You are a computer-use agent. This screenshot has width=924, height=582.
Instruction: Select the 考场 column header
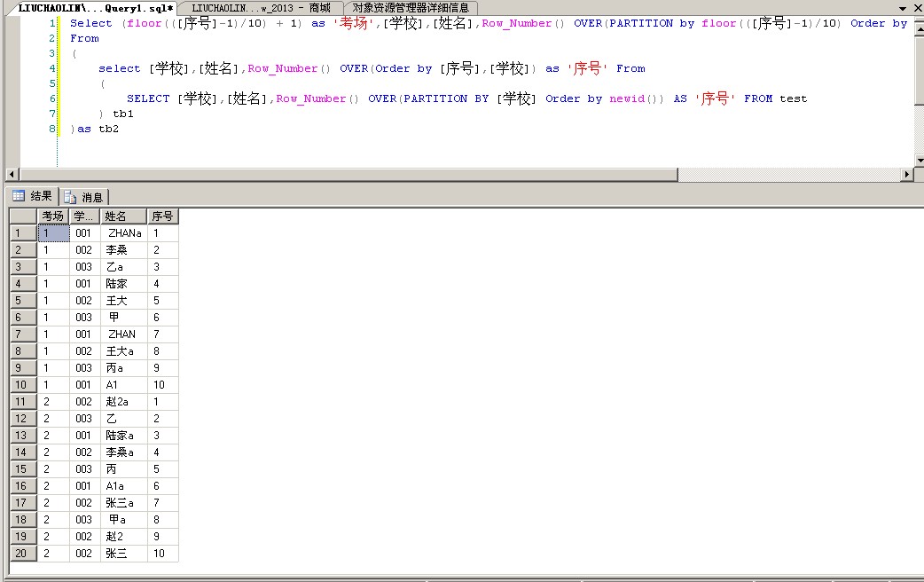pyautogui.click(x=53, y=216)
